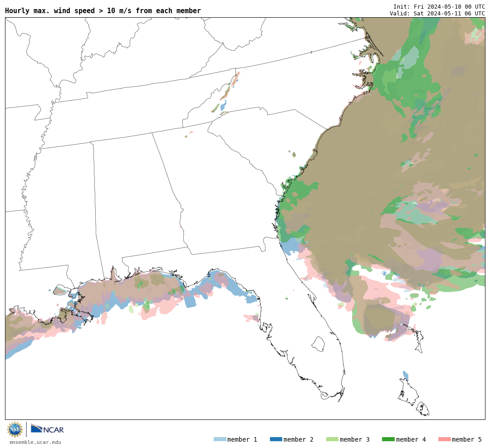Open the ensemble.ucar.edu link text

click(35, 442)
